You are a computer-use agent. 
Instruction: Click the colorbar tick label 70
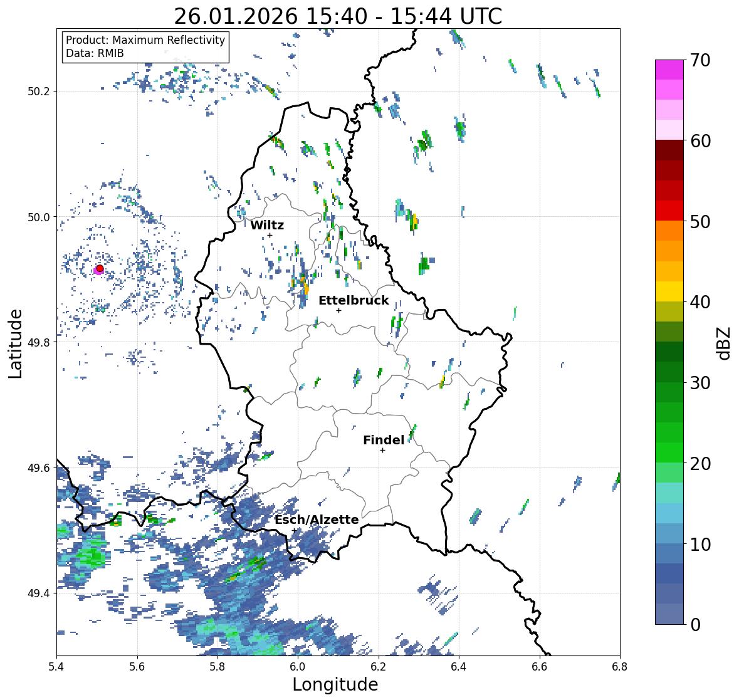(x=700, y=60)
